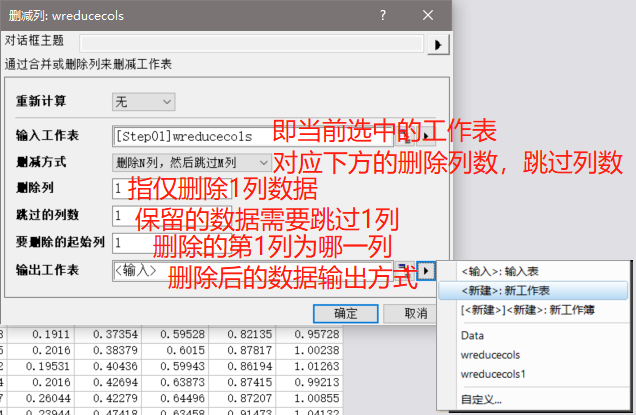Click worksheet cell 0.42694
The width and height of the screenshot is (636, 415).
coord(108,383)
